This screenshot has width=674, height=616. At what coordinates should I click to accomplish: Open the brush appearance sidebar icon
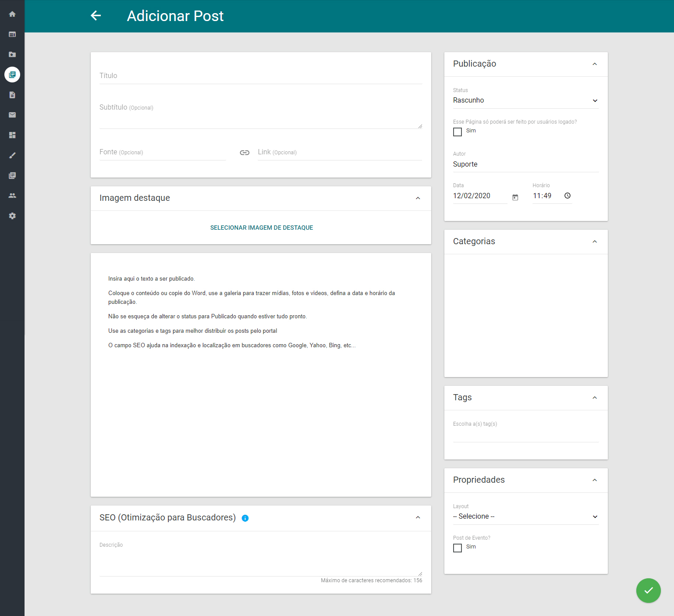(x=12, y=155)
